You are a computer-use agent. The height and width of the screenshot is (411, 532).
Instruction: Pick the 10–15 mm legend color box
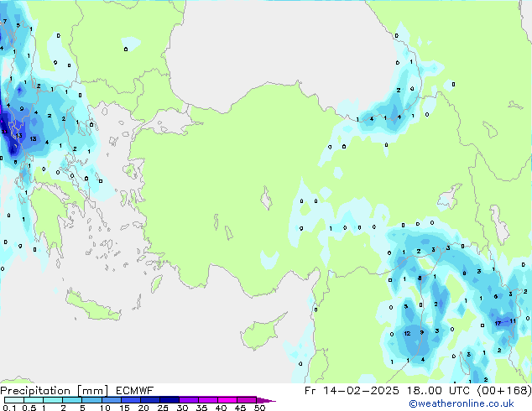pyautogui.click(x=111, y=400)
